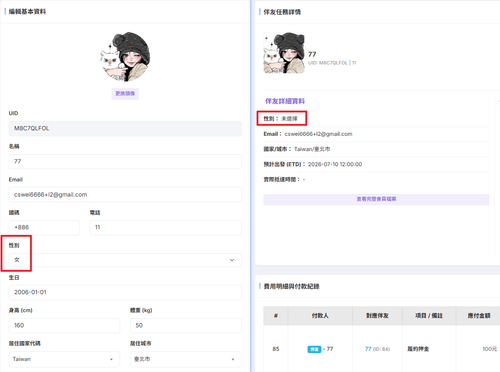Click the 付款人 column header
This screenshot has height=372, width=500.
click(320, 316)
